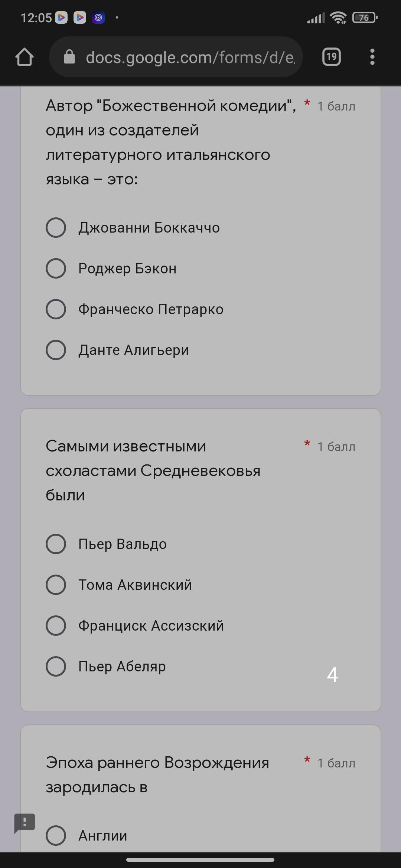Tap the bottom navigation gesture bar

200,859
